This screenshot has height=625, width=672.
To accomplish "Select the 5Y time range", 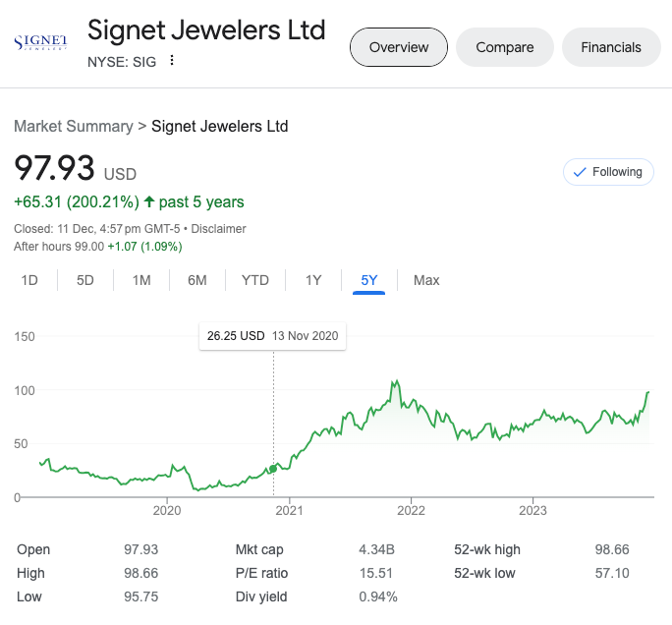I will [369, 280].
